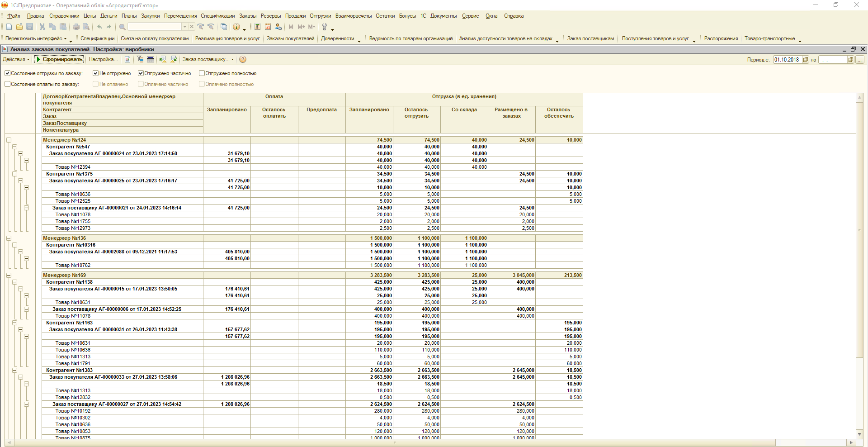Click the 'Сформировать' button
The height and width of the screenshot is (447, 868).
(x=59, y=60)
